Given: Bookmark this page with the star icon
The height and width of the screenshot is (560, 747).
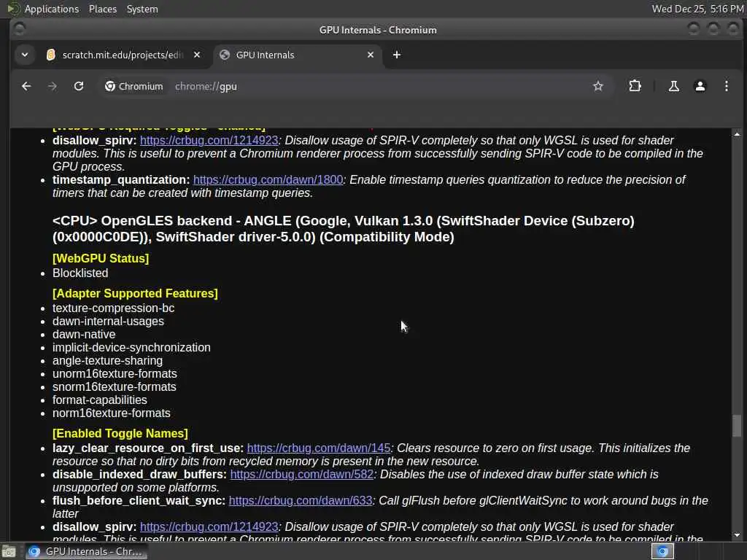Looking at the screenshot, I should (598, 86).
